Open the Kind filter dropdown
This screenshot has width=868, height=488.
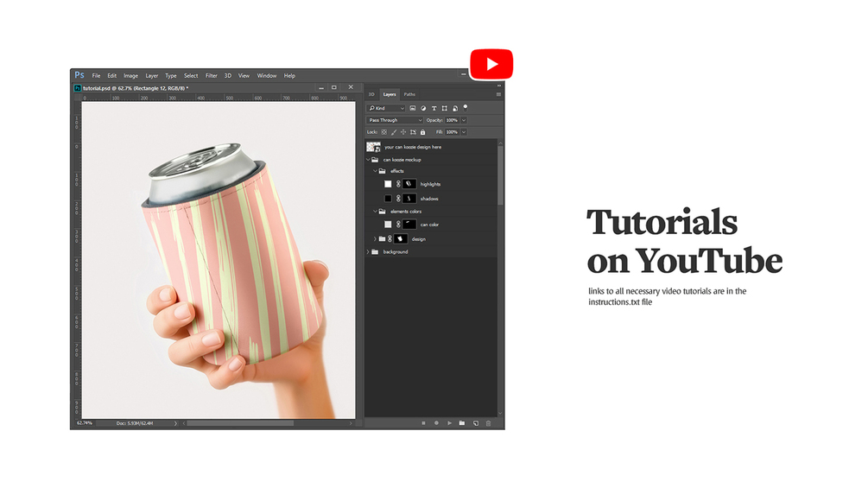(x=386, y=109)
